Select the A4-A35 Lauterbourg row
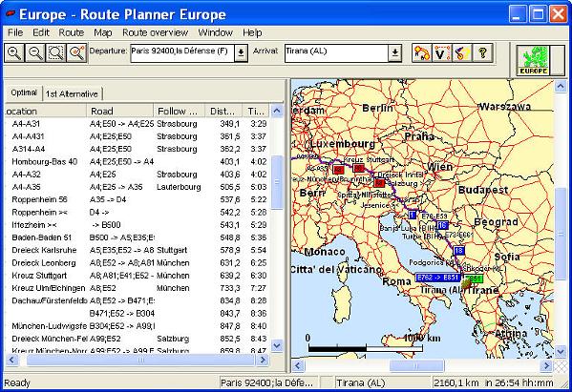The image size is (572, 392). point(137,187)
